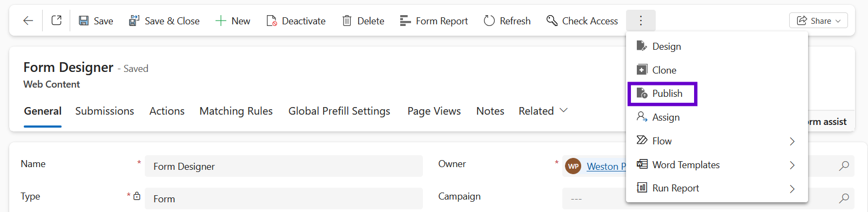This screenshot has height=212, width=868.
Task: Toggle the vertical ellipsis overflow menu
Action: (641, 21)
